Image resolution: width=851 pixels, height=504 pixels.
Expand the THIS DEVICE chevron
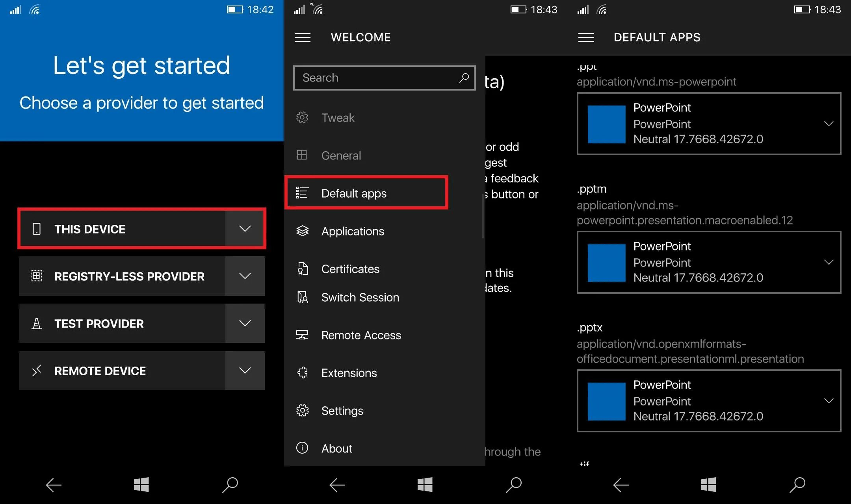[245, 229]
